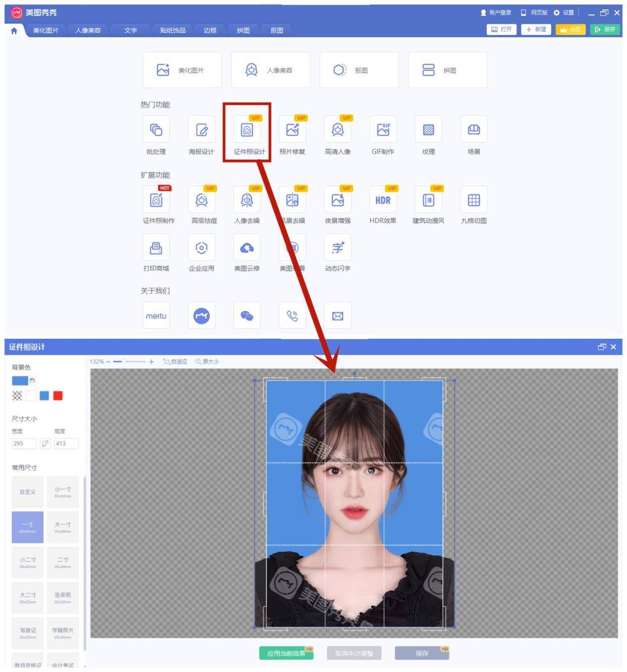The height and width of the screenshot is (672, 627).
Task: Select the 小一寸 size preset
Action: pyautogui.click(x=63, y=492)
